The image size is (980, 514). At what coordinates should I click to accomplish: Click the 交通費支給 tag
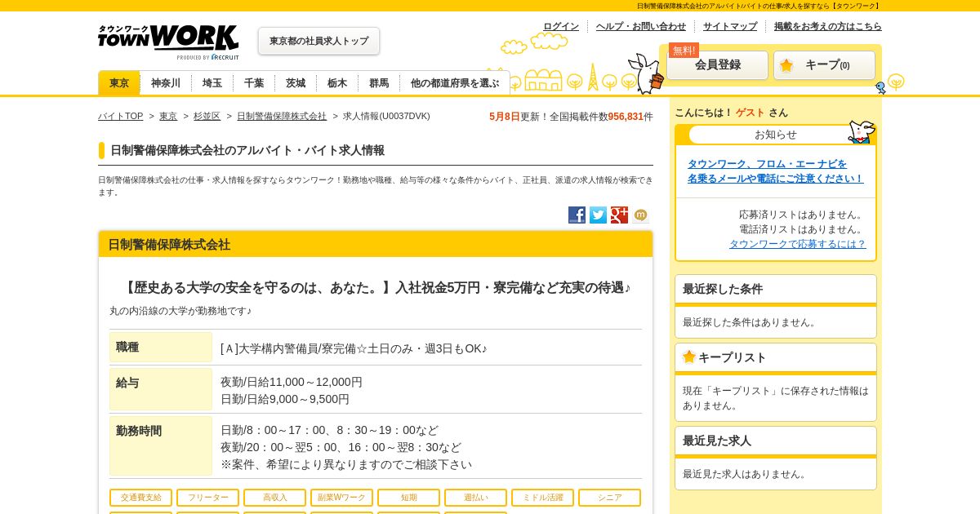(x=140, y=498)
